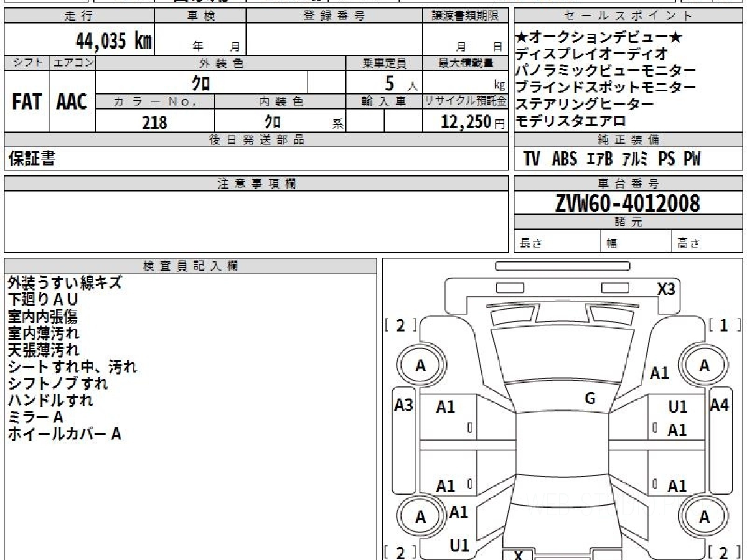Select the recycle deposit 12,250円
The height and width of the screenshot is (560, 747).
click(473, 122)
